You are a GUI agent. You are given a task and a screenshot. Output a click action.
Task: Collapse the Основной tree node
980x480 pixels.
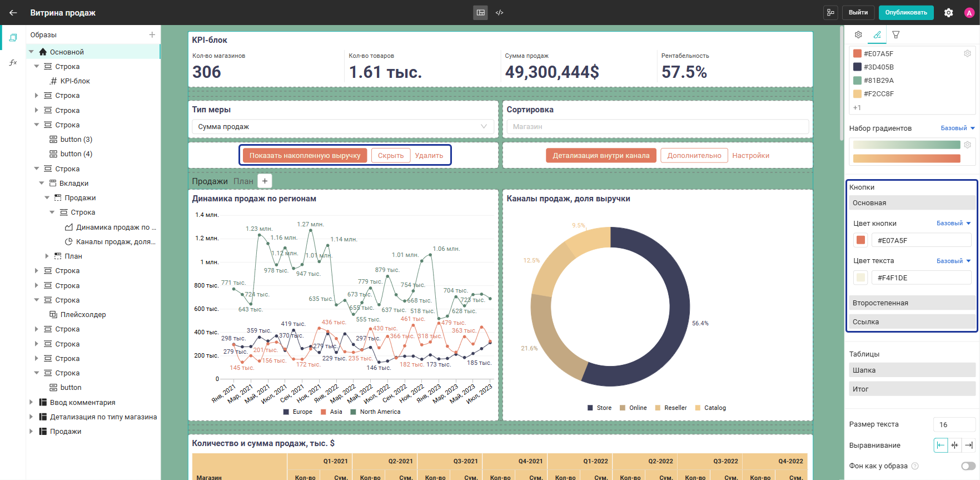click(x=31, y=52)
